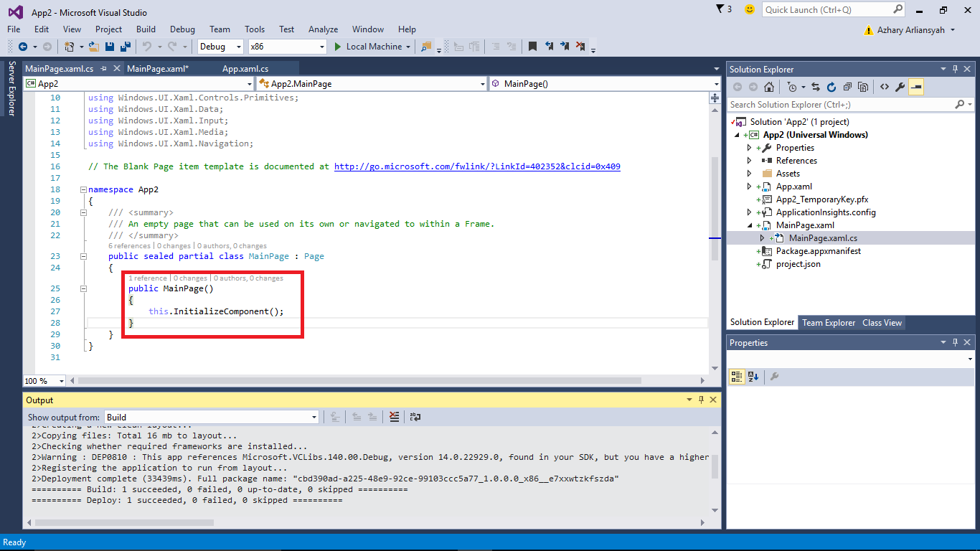Viewport: 980px width, 551px height.
Task: Click the Search Solution Explorer field
Action: (842, 105)
